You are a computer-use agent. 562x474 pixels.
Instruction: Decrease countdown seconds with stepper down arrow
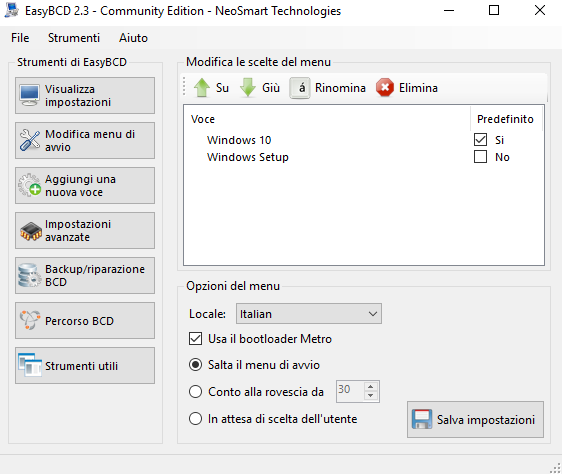point(371,396)
